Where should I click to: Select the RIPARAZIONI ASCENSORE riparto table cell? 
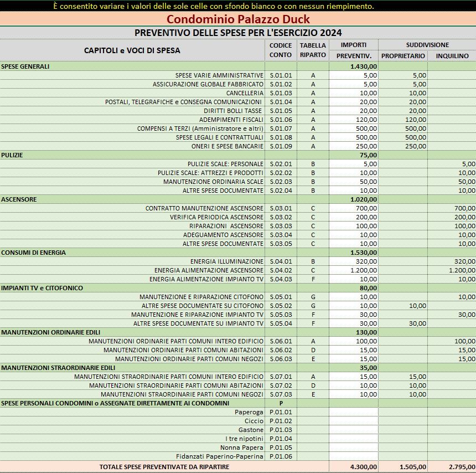(313, 226)
